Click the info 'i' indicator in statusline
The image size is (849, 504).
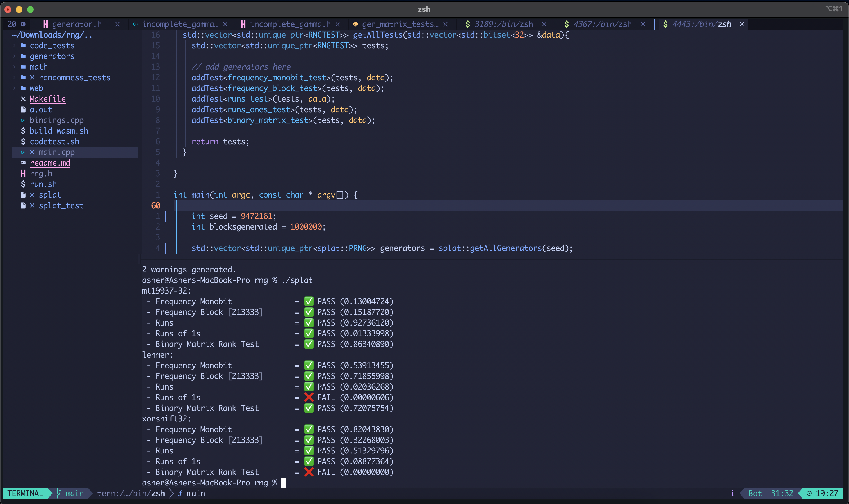tap(732, 493)
